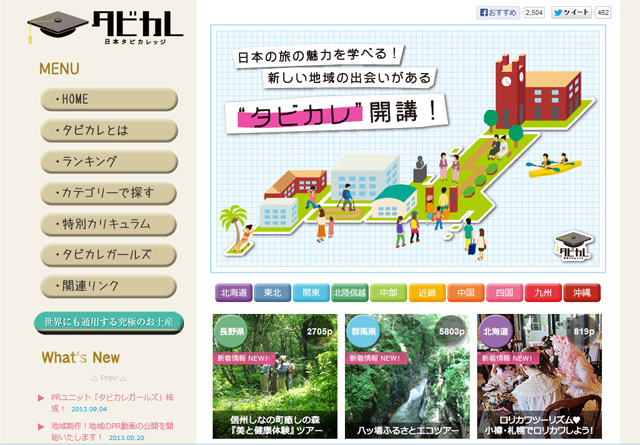Open 特別カリキュラム menu item

(x=109, y=224)
